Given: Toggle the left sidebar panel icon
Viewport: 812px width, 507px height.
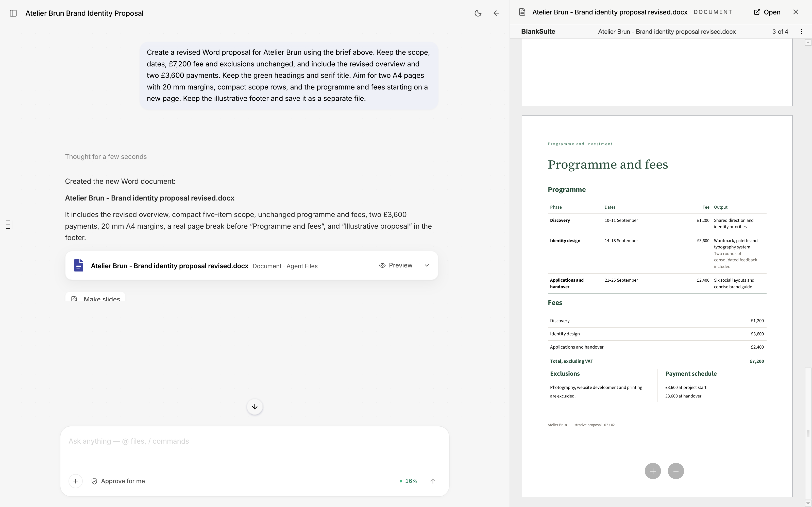Looking at the screenshot, I should tap(13, 13).
